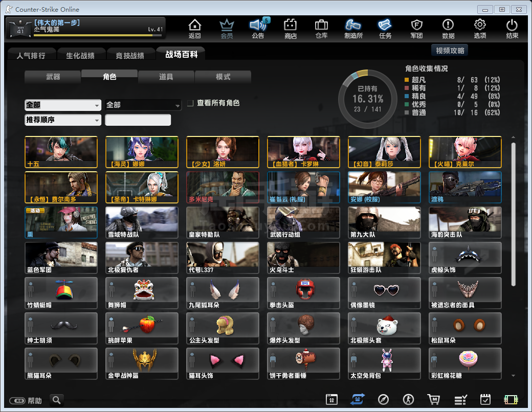Expand the white 全部 dropdown above 推荐顺序
This screenshot has width=532, height=412.
(x=63, y=105)
